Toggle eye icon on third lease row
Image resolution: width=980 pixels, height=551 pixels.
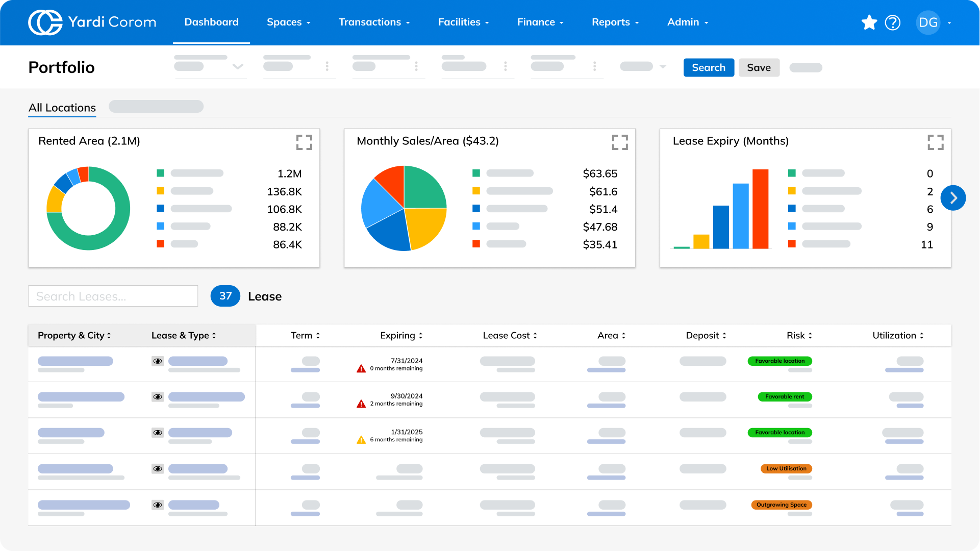coord(158,433)
